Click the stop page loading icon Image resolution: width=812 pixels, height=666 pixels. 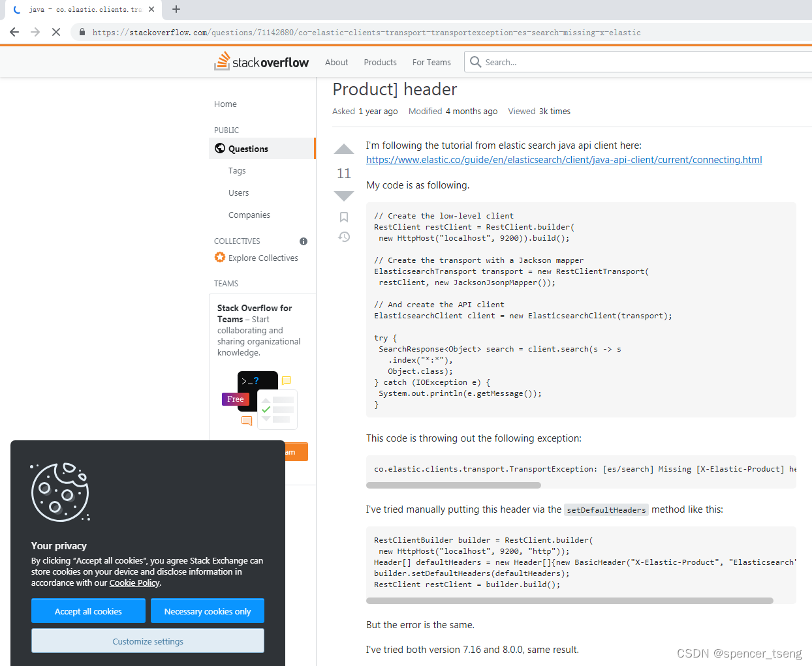[x=55, y=31]
